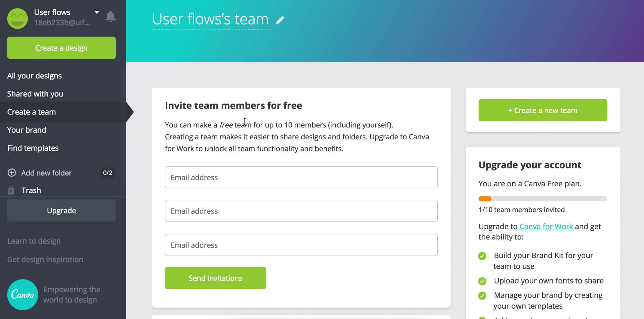Click the green smiley profile avatar
Screen dimensions: 644x319
click(x=17, y=18)
